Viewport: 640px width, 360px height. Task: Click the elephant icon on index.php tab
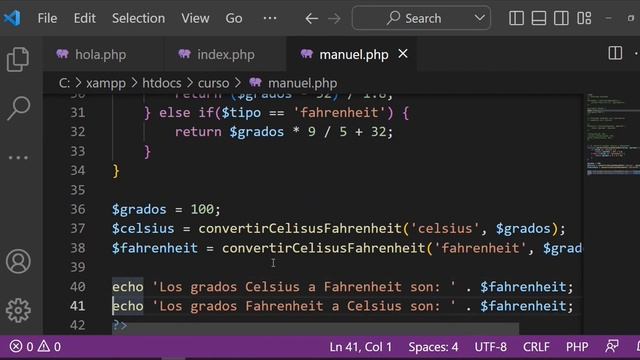[x=184, y=54]
